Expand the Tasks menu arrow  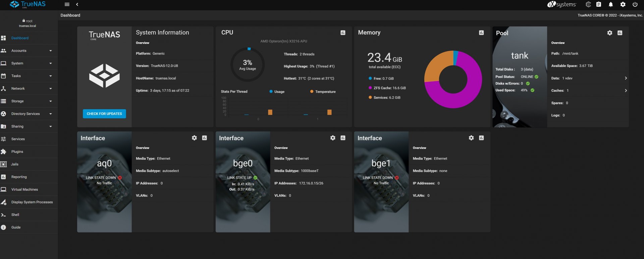[51, 76]
